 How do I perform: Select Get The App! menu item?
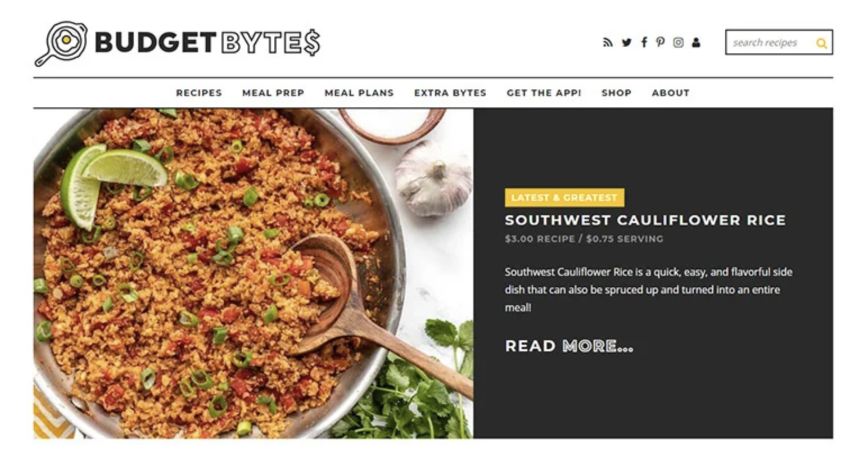pos(544,93)
